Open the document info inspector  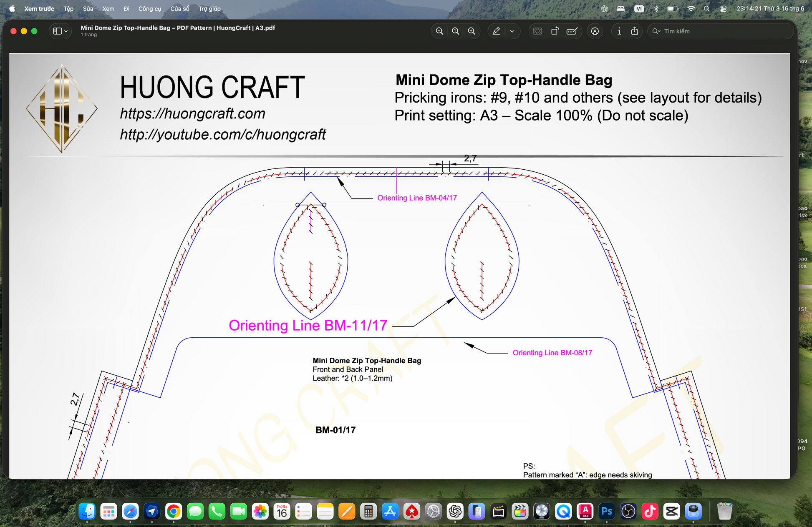[x=619, y=31]
